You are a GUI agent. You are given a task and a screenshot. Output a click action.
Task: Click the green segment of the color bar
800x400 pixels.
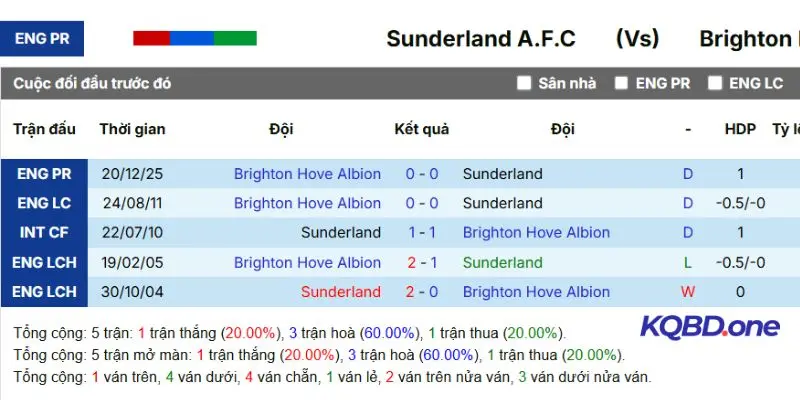[235, 38]
